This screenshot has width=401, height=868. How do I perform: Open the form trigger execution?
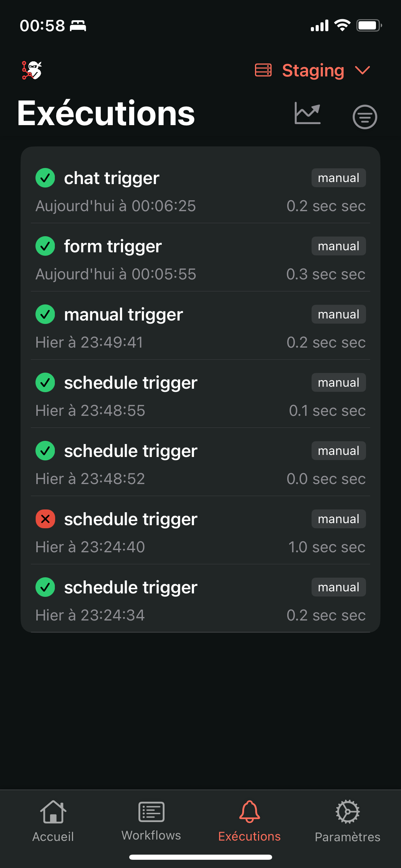click(x=200, y=257)
